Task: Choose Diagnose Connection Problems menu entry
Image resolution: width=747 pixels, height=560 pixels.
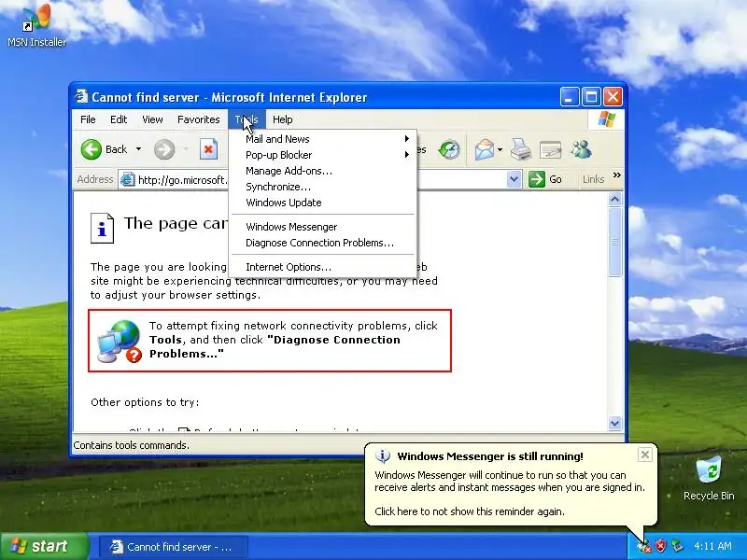Action: click(323, 243)
